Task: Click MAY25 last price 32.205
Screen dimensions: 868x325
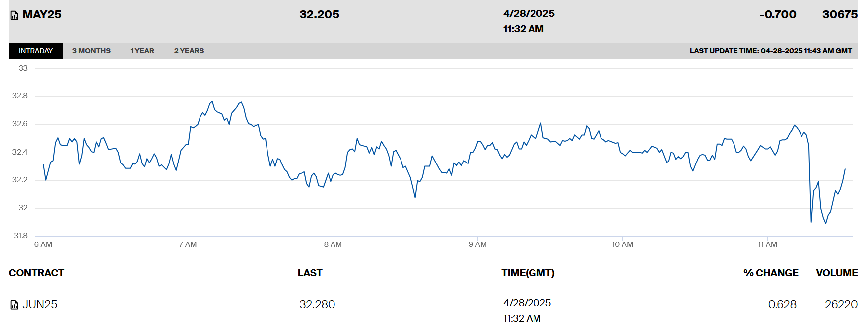Action: (x=319, y=15)
